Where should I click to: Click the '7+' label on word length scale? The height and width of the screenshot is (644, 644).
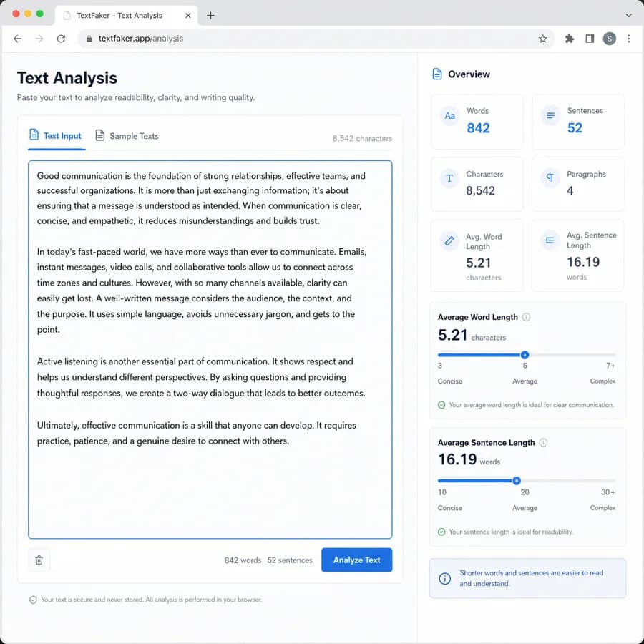point(610,366)
